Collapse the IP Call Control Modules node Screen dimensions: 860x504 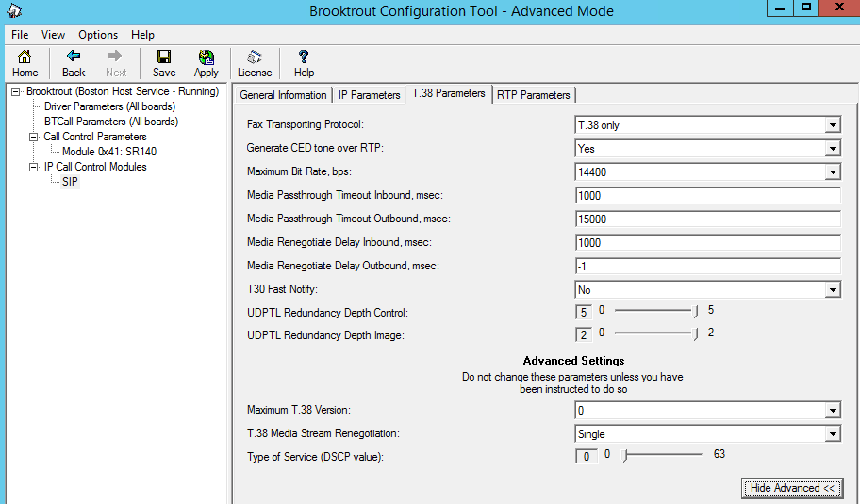tap(33, 167)
